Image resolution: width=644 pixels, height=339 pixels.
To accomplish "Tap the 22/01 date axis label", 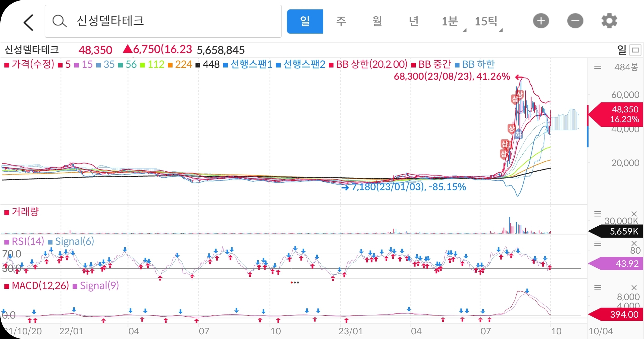I will [71, 331].
